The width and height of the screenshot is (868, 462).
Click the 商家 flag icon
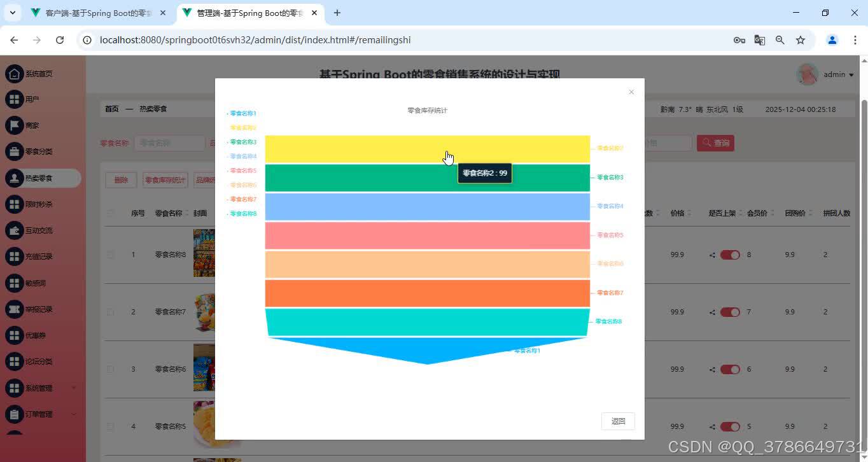coord(14,126)
